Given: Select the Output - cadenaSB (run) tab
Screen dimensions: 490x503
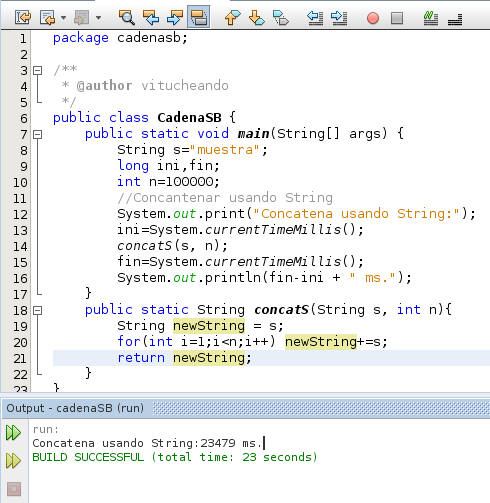Looking at the screenshot, I should coord(75,408).
